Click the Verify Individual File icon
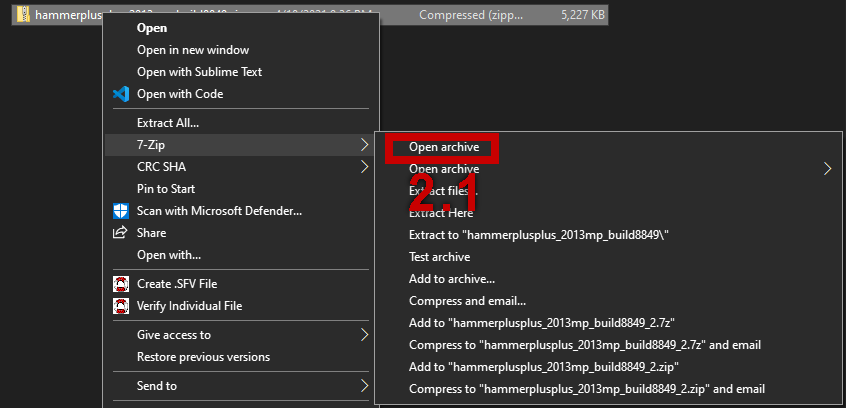Screen dimensions: 846x408 click(121, 306)
